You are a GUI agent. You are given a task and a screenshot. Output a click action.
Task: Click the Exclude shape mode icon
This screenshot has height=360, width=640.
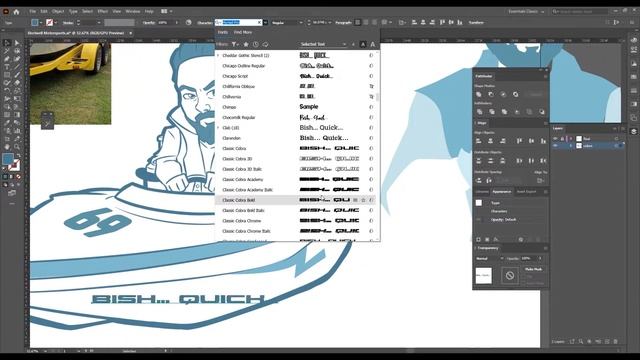pyautogui.click(x=516, y=94)
